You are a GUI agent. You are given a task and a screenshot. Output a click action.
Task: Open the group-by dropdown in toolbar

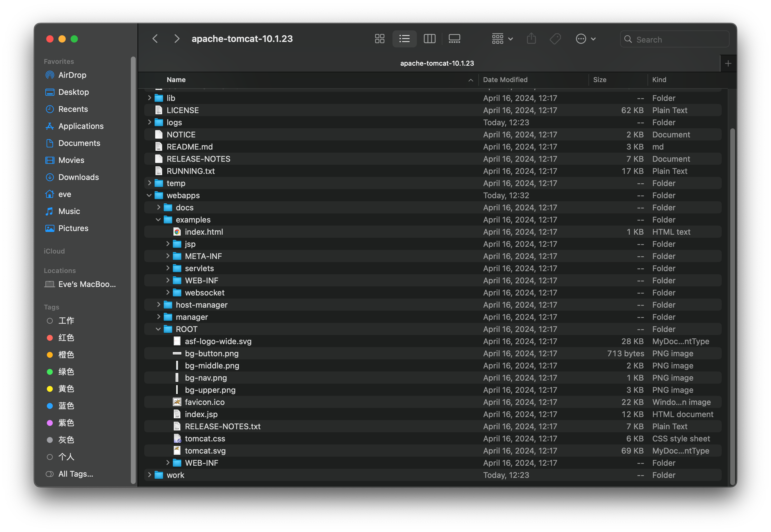click(x=502, y=39)
